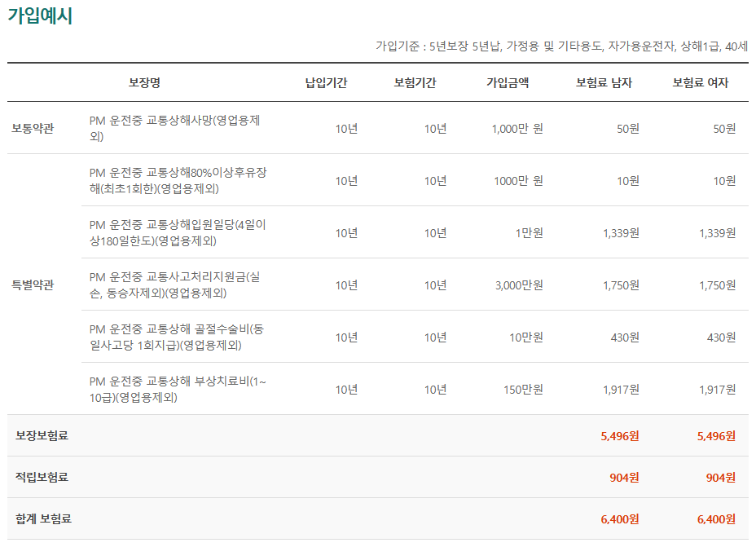The image size is (756, 547).
Task: Click the 보험료 남자 column header
Action: (604, 82)
